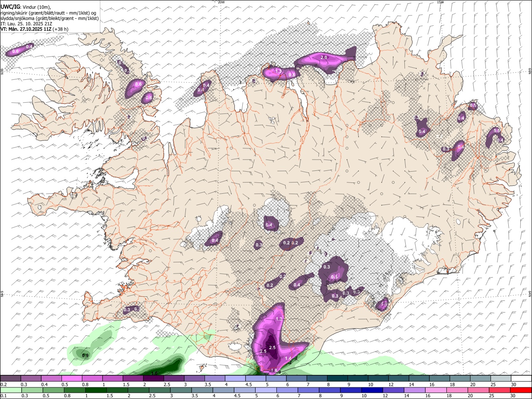Click the '12' label under the snow scale
The image size is (532, 399).
[391, 384]
